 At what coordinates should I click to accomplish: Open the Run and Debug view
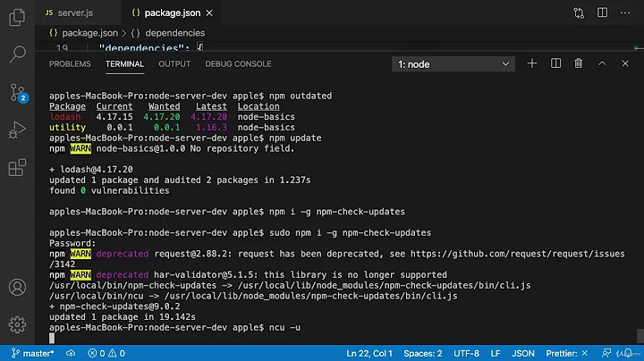(x=17, y=130)
